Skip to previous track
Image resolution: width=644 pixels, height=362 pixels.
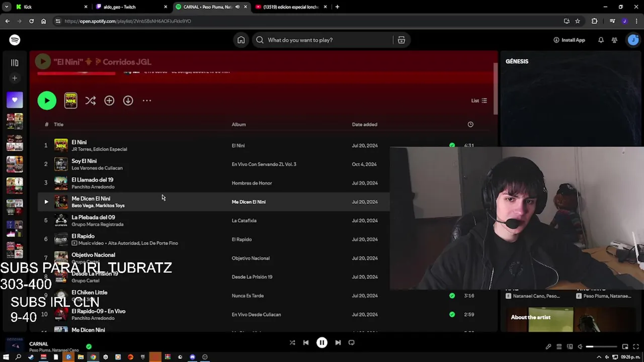point(305,342)
